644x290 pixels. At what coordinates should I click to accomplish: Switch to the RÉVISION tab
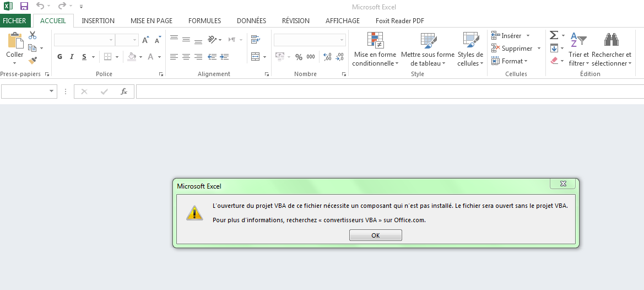pos(296,20)
